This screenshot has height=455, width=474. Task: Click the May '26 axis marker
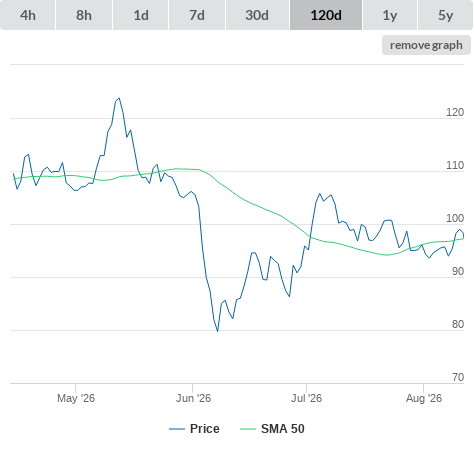point(76,398)
